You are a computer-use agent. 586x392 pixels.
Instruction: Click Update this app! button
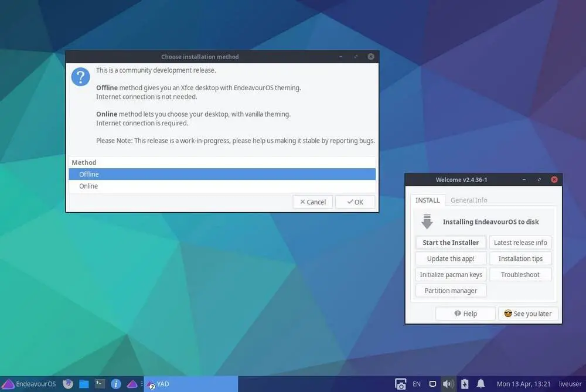[x=451, y=258]
